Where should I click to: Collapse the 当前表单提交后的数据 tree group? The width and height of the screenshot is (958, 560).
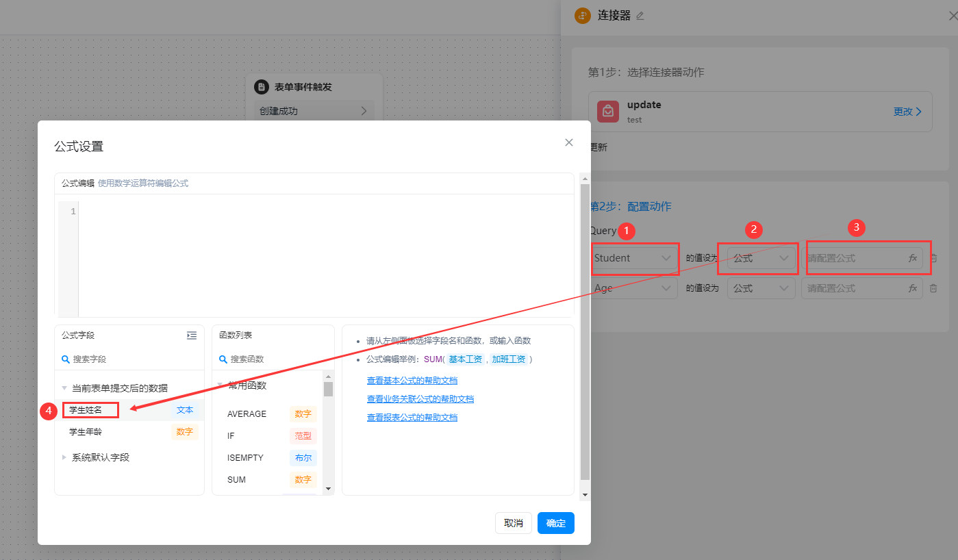(x=64, y=387)
